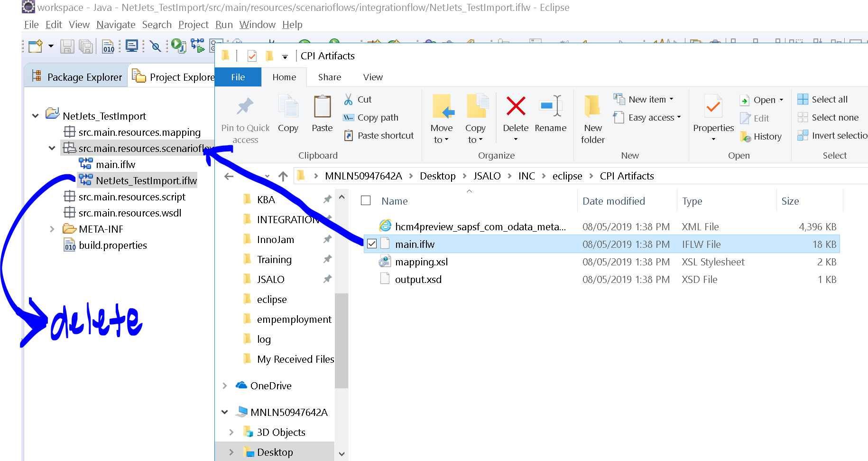This screenshot has width=868, height=461.
Task: Click the Pin to Quick access pin icon
Action: (245, 106)
